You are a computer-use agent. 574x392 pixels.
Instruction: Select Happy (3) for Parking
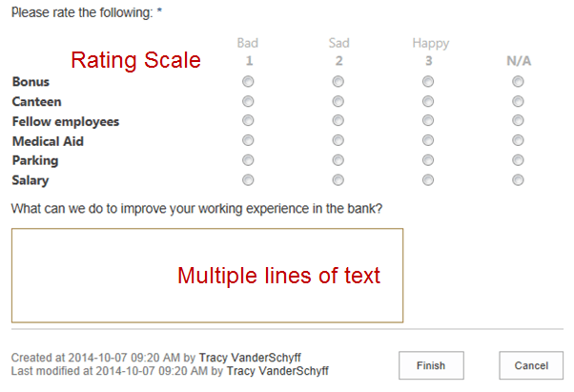coord(428,160)
